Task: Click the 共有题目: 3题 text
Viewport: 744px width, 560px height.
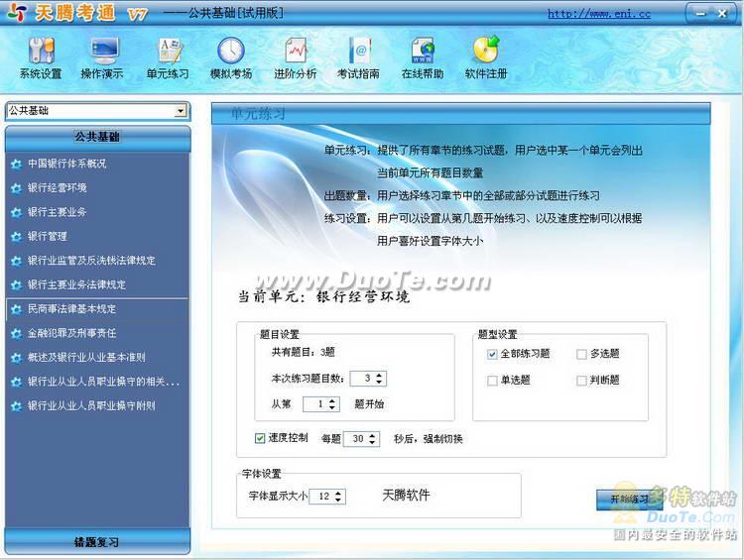Action: point(304,352)
